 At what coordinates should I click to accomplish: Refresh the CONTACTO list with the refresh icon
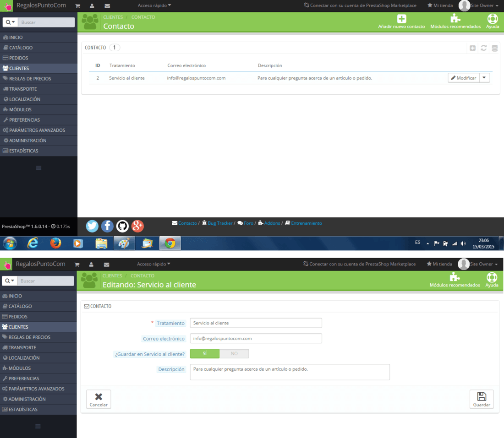tap(483, 48)
